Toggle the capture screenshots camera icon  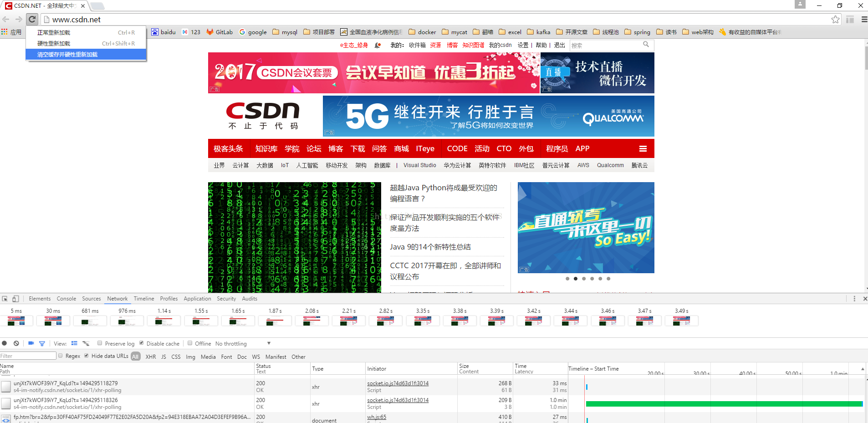pos(31,343)
